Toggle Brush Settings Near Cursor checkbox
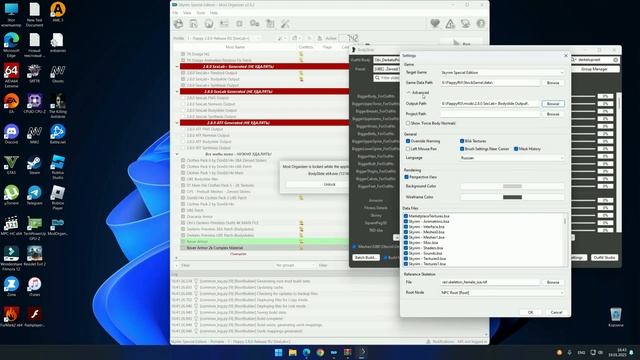 pos(462,149)
